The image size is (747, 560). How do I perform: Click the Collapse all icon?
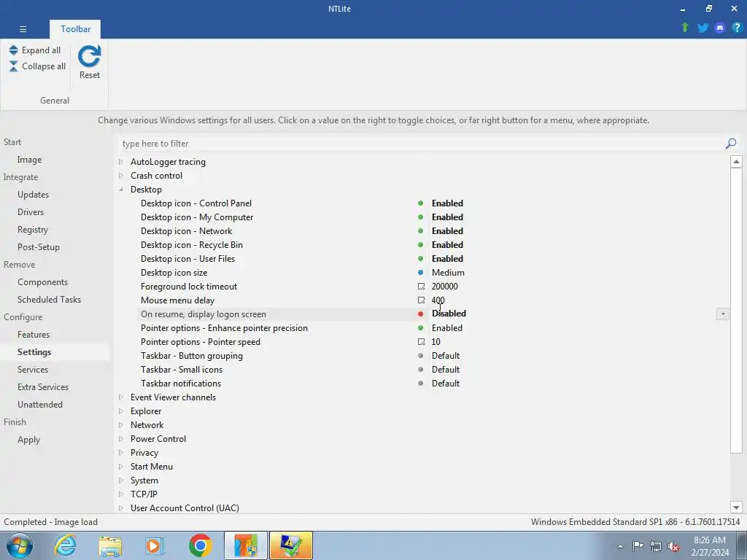click(x=13, y=66)
